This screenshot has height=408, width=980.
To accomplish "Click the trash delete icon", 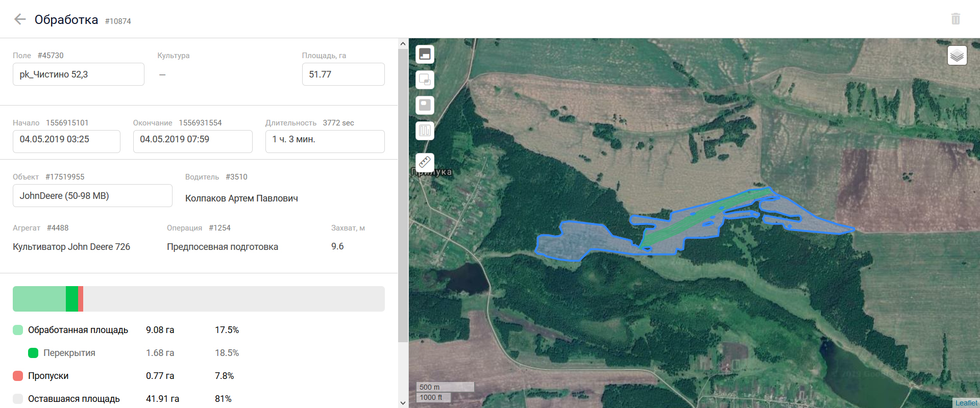I will coord(955,19).
